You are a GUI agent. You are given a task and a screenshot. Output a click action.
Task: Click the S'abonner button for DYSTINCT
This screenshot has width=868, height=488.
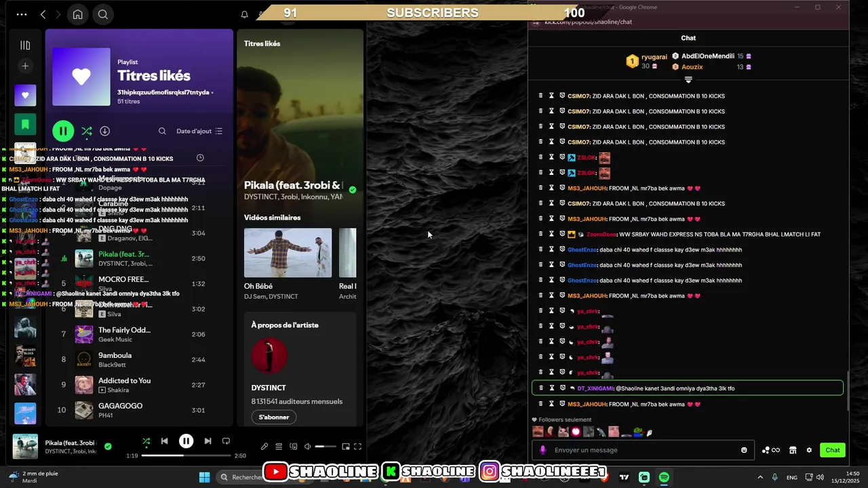pos(274,417)
